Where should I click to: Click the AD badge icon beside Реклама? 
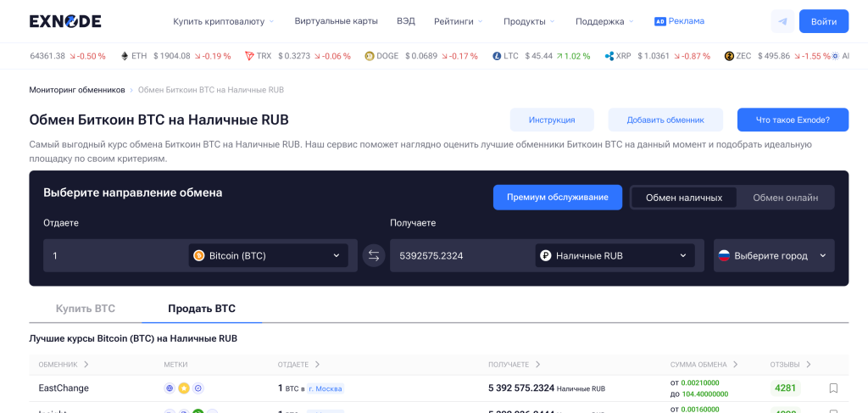point(659,21)
